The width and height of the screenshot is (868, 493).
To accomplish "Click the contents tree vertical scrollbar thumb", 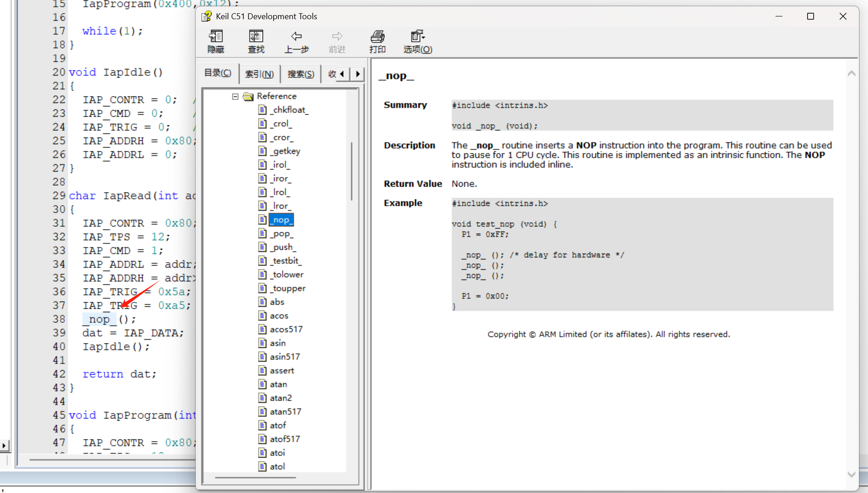I will [351, 171].
